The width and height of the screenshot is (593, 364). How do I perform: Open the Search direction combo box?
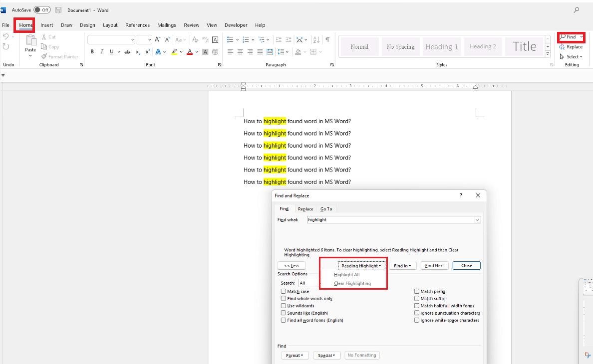tap(308, 283)
